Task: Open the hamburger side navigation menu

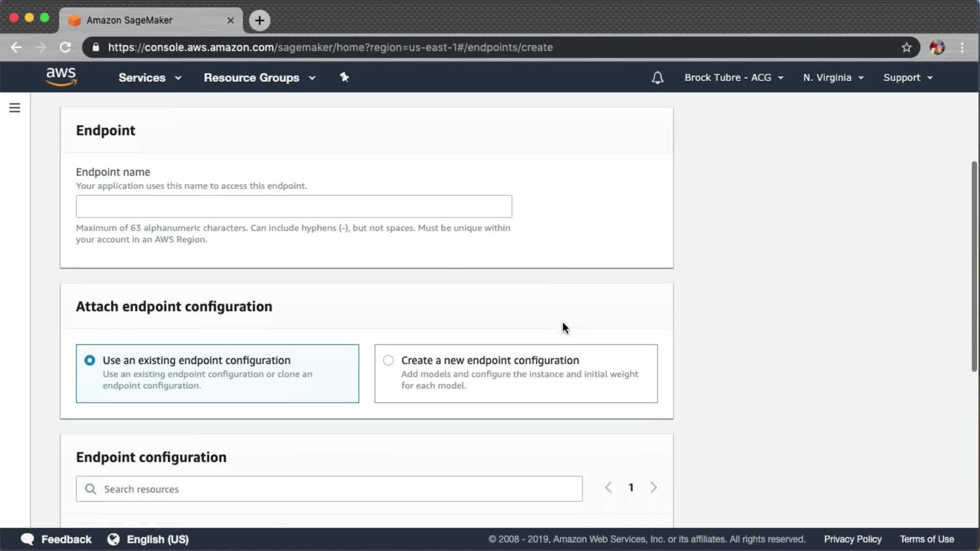Action: (15, 108)
